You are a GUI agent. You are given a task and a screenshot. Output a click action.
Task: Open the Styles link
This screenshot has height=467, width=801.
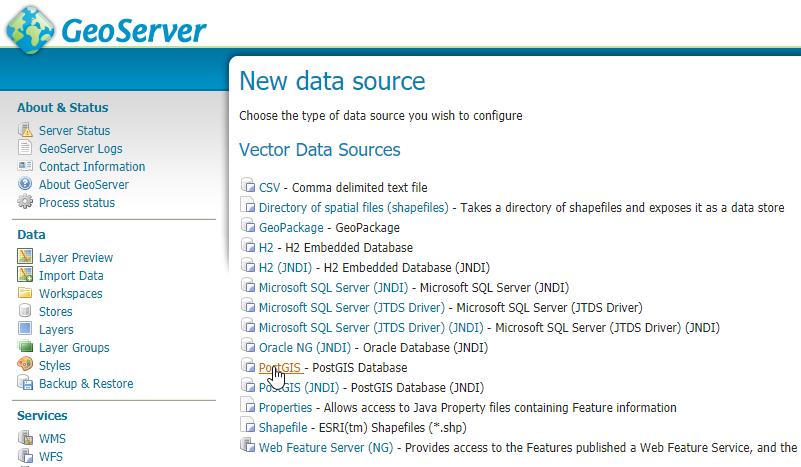pyautogui.click(x=55, y=366)
